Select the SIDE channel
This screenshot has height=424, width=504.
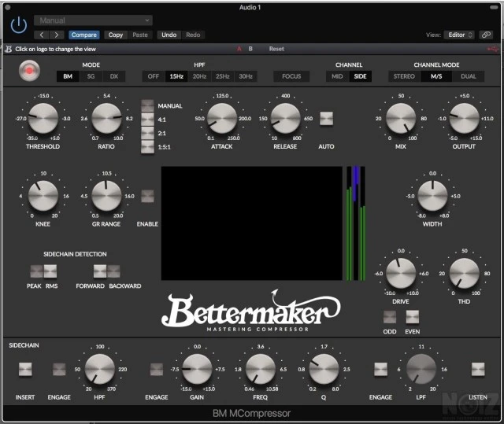click(x=361, y=76)
